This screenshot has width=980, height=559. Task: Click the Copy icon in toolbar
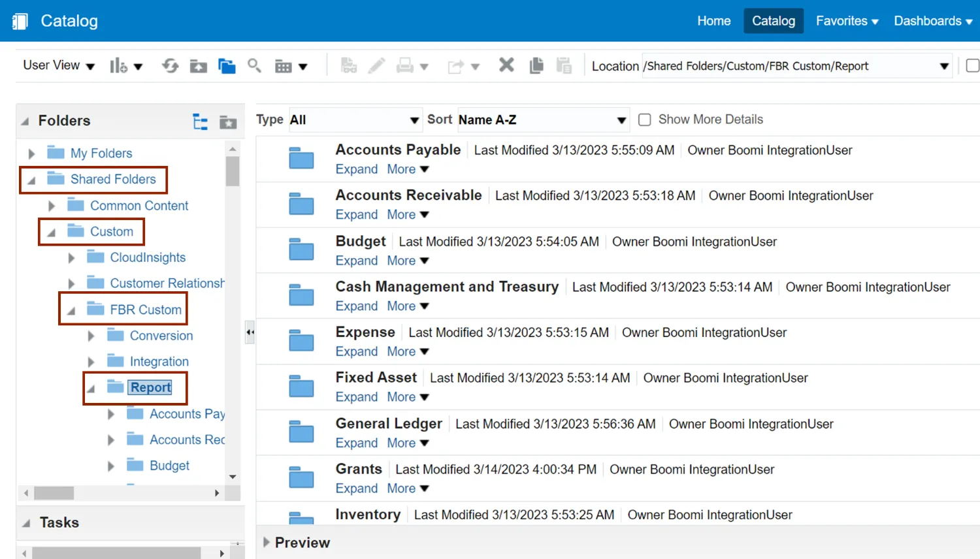click(536, 65)
